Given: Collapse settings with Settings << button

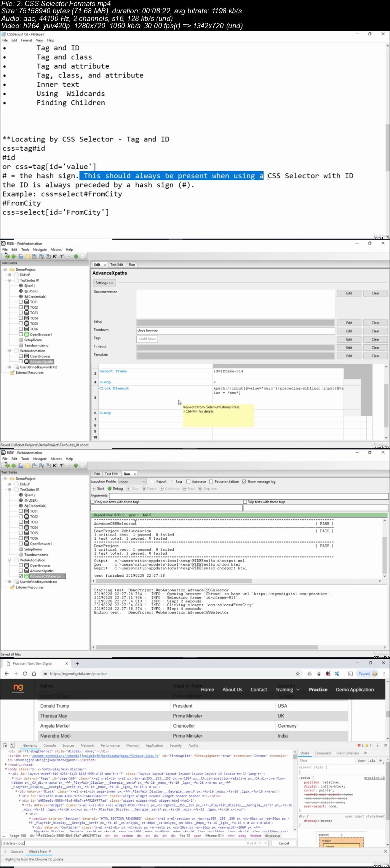Looking at the screenshot, I should click(104, 283).
